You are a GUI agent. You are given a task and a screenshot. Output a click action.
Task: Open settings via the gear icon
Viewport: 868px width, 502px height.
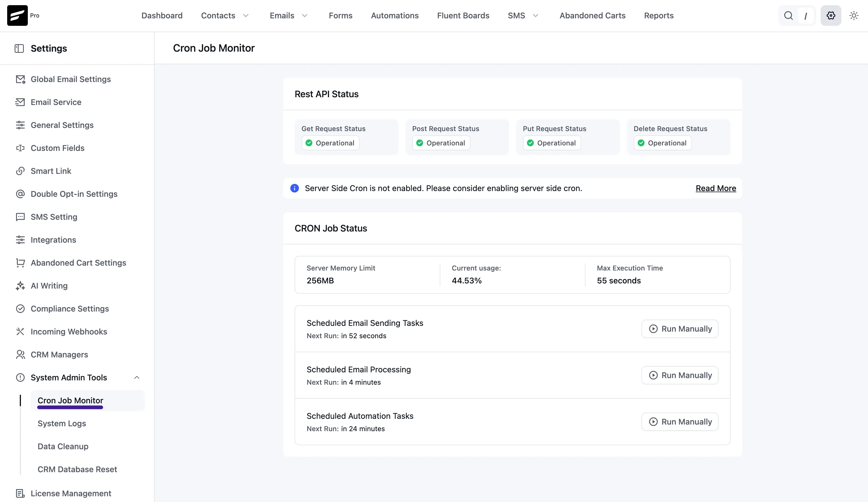[831, 15]
